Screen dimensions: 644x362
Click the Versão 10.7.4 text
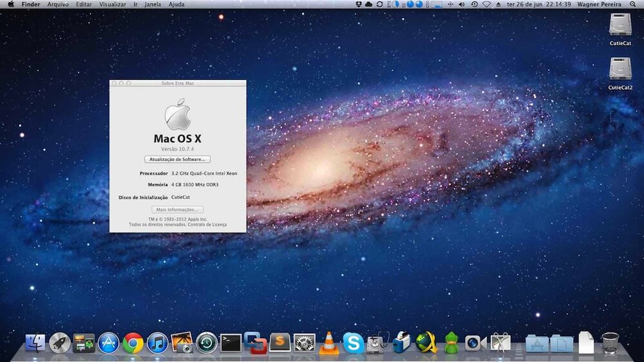[177, 149]
